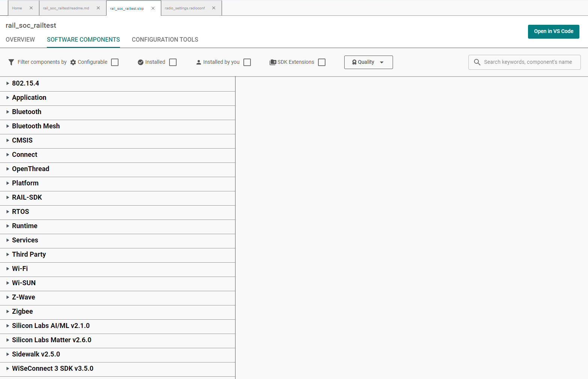Close the readme.md tab
This screenshot has height=379, width=588.
(x=98, y=8)
